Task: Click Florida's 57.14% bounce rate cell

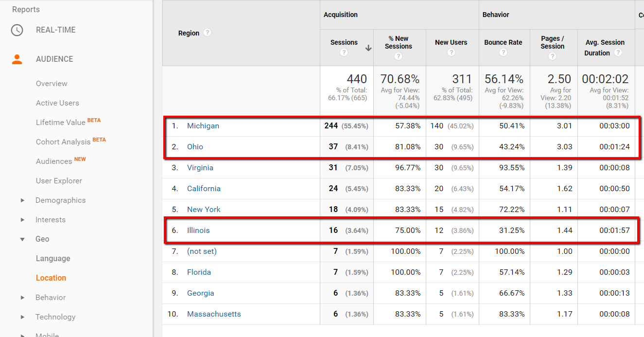Action: (x=511, y=272)
